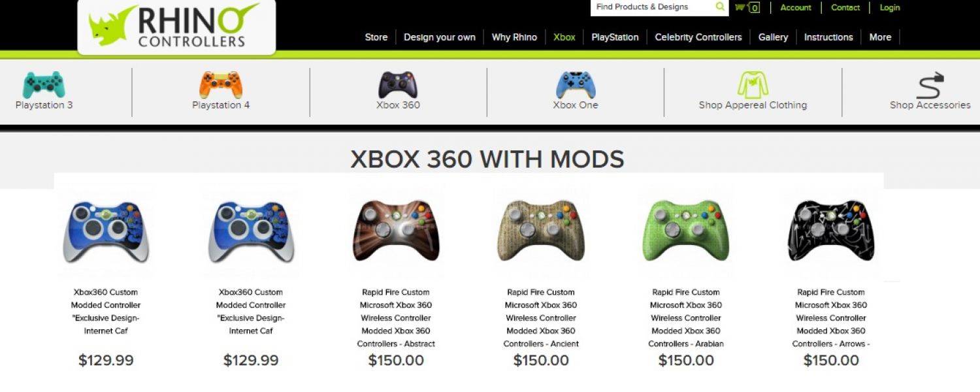The width and height of the screenshot is (980, 392).
Task: Click the search magnifier icon
Action: pos(720,7)
